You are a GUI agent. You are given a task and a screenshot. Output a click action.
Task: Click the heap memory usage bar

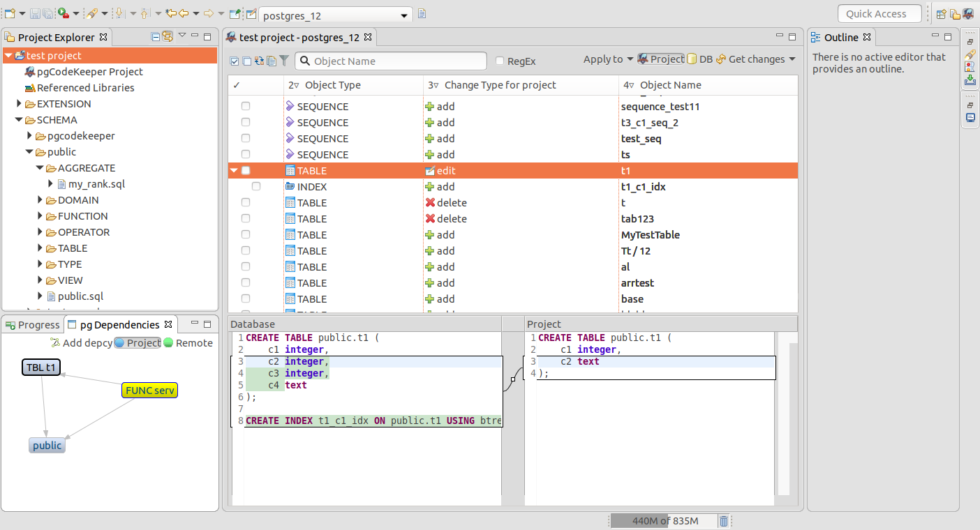663,521
